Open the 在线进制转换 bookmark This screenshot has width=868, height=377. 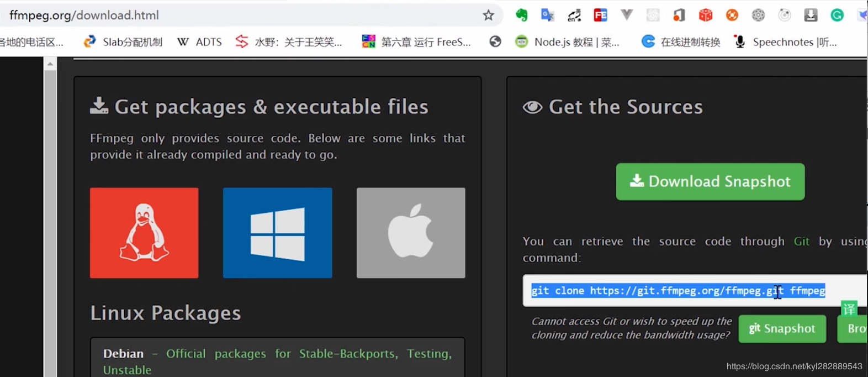[x=681, y=42]
